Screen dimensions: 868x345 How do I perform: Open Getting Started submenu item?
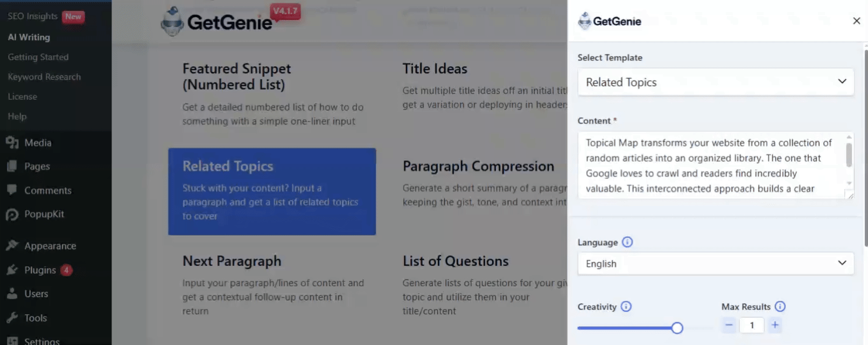[38, 57]
